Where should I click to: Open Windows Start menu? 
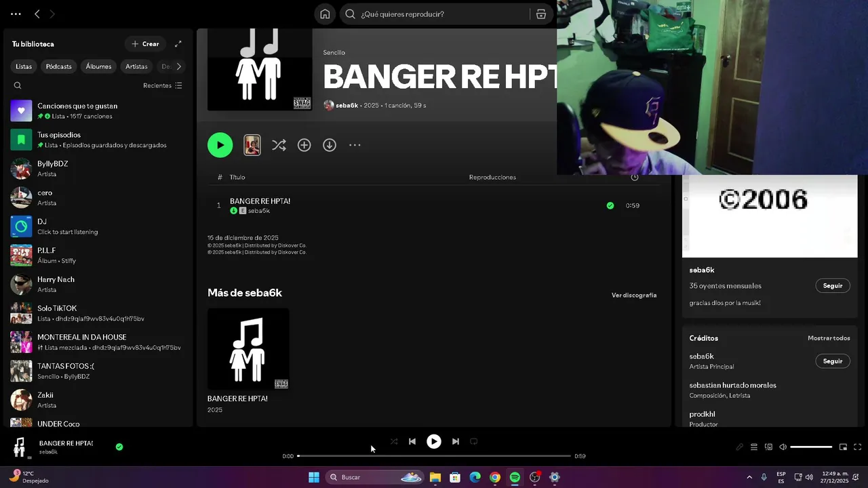pos(314,477)
